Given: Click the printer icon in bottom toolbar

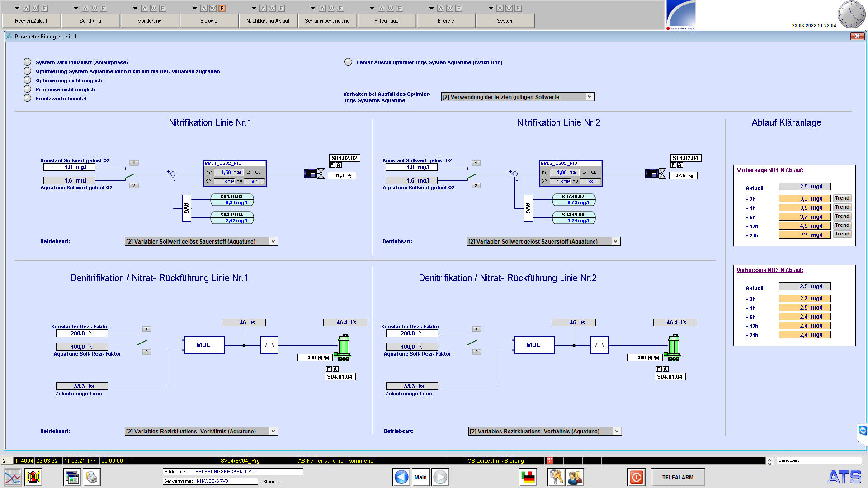Looking at the screenshot, I should coord(92,477).
